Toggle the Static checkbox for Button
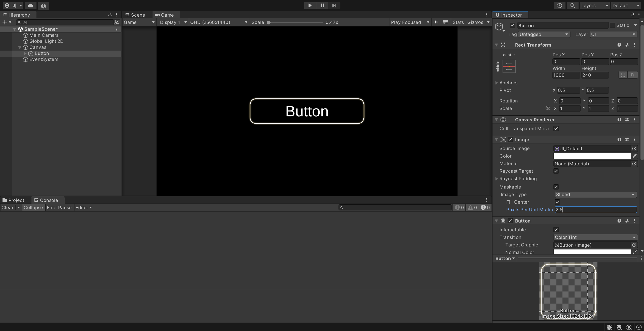Image resolution: width=644 pixels, height=331 pixels. click(x=613, y=25)
